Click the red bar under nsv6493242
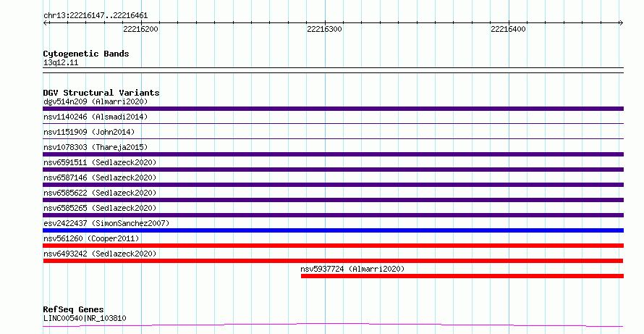644x334 pixels. click(333, 261)
